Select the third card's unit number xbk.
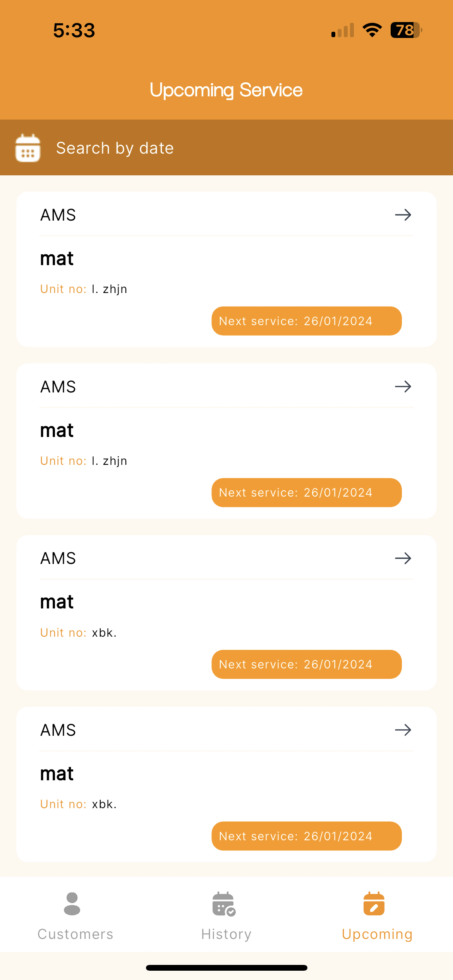 [x=104, y=632]
